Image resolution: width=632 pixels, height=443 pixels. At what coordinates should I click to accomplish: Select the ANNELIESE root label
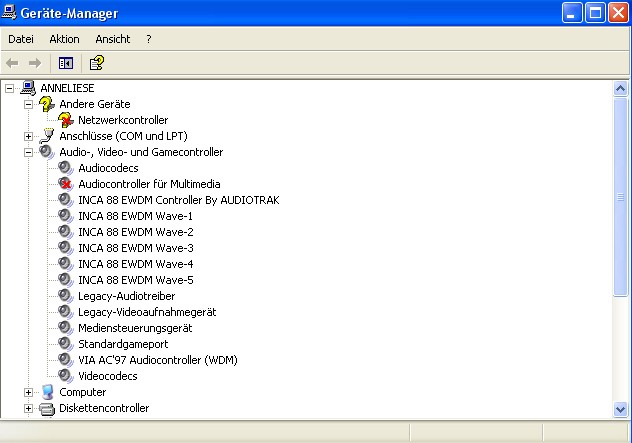67,88
